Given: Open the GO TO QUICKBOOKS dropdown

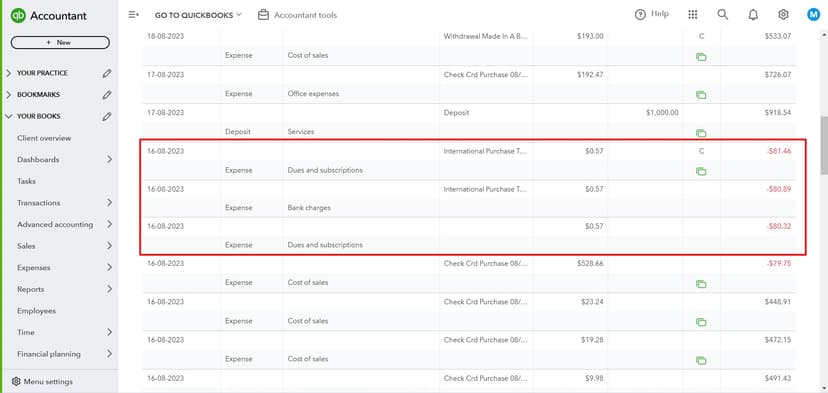Looking at the screenshot, I should click(198, 15).
